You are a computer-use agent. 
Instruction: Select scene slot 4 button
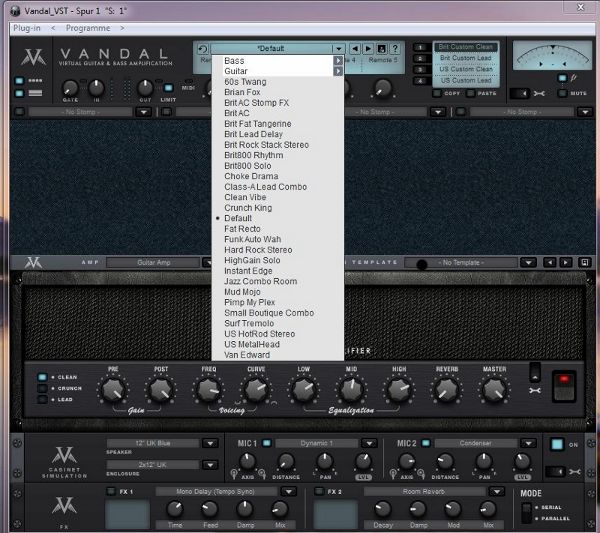tap(420, 81)
